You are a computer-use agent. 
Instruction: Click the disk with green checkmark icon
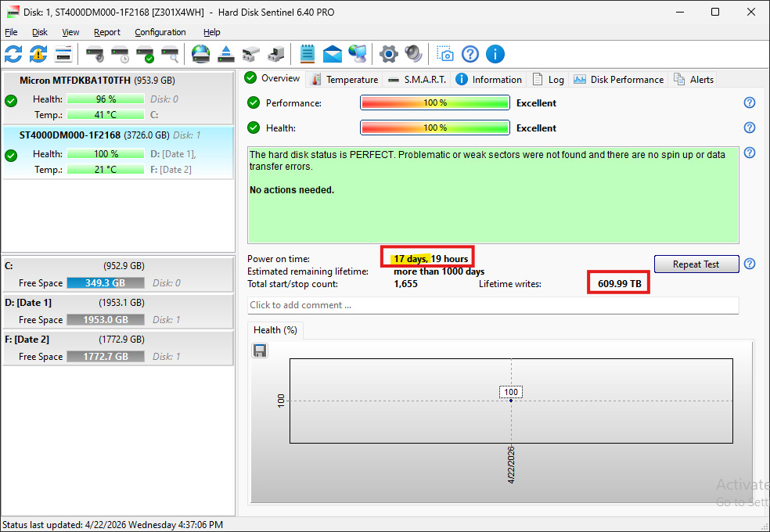146,54
